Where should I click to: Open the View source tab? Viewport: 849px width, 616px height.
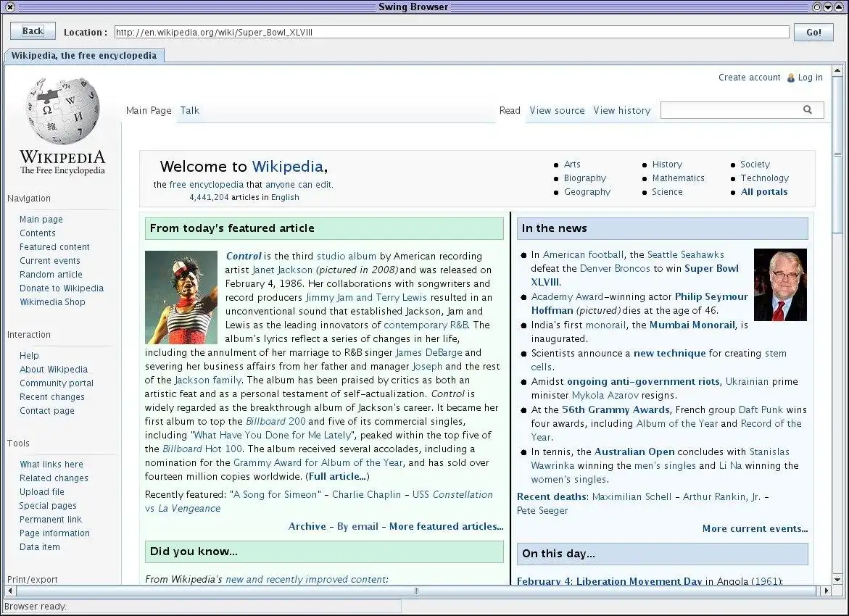tap(557, 110)
